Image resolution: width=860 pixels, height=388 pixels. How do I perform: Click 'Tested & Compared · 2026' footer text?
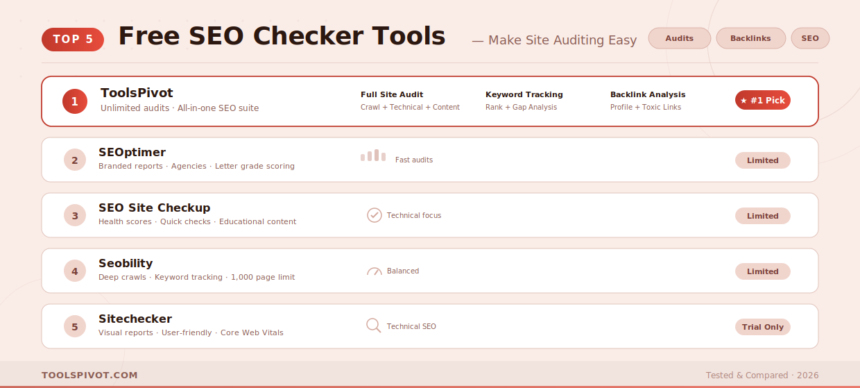pyautogui.click(x=762, y=375)
